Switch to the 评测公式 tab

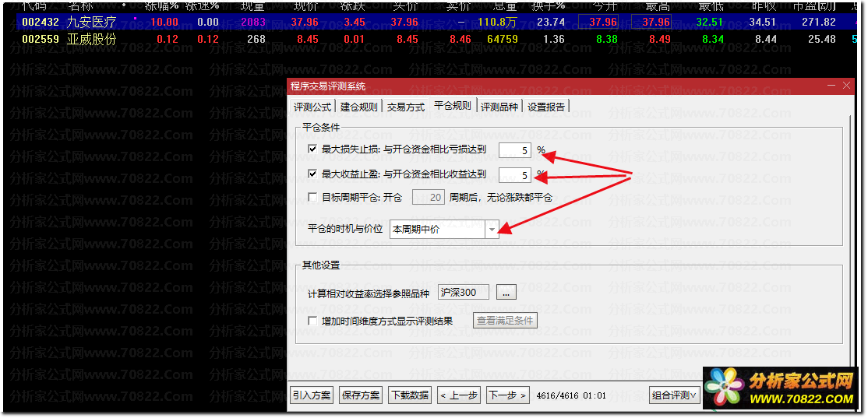tap(312, 107)
